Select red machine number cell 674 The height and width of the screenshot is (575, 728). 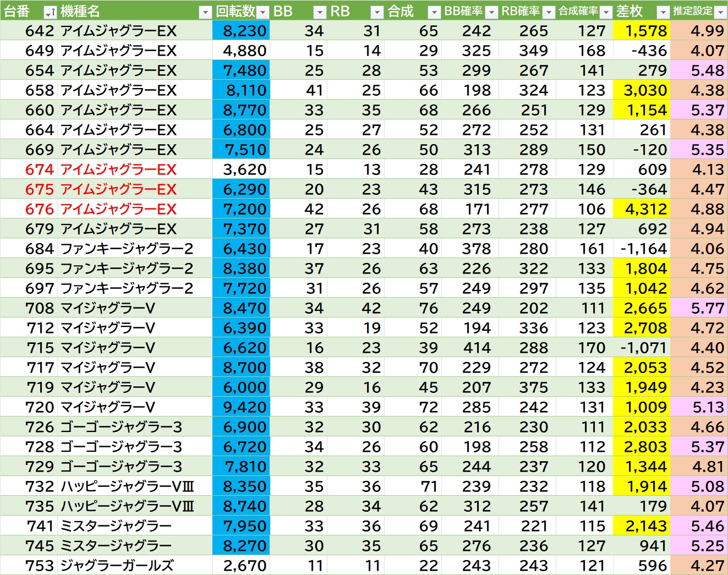click(29, 169)
